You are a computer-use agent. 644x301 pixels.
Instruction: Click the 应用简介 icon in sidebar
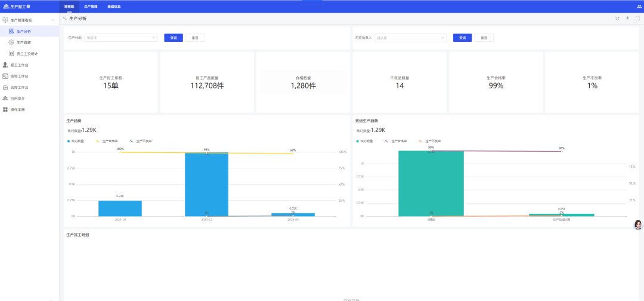click(x=5, y=99)
